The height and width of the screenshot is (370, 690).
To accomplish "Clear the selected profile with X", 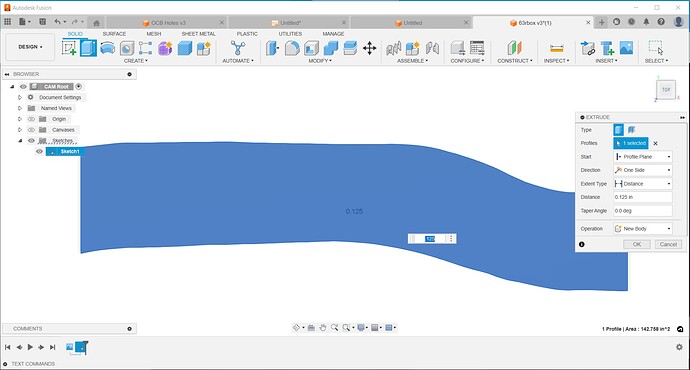I will (655, 143).
